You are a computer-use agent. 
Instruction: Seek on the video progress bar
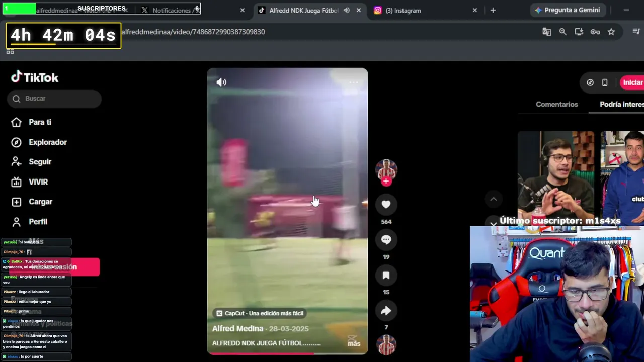pyautogui.click(x=287, y=353)
